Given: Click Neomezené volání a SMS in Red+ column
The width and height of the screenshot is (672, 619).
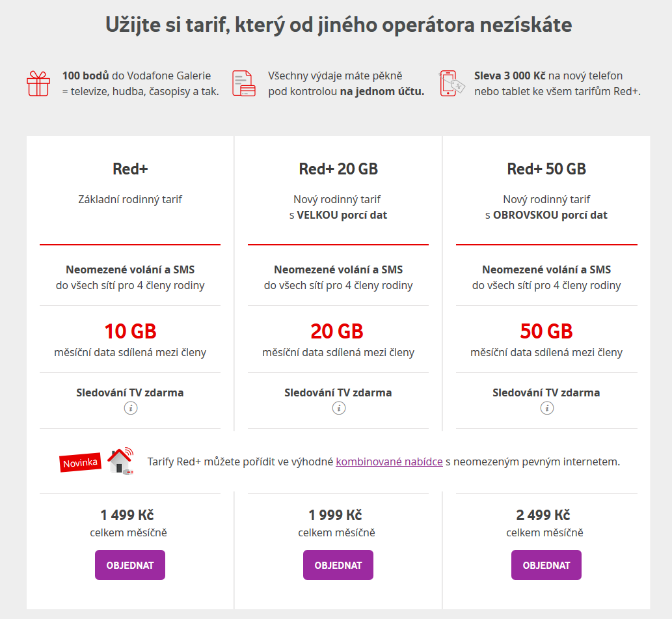Looking at the screenshot, I should click(129, 269).
